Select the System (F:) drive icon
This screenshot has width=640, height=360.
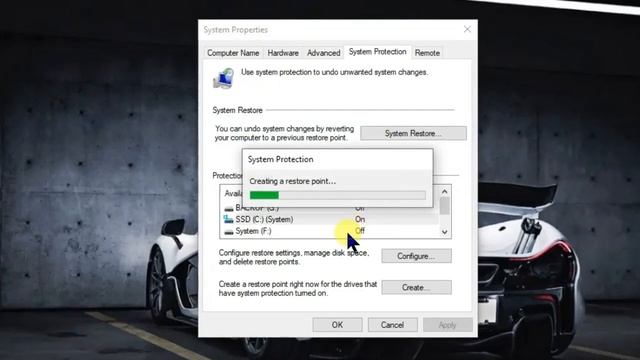(229, 231)
